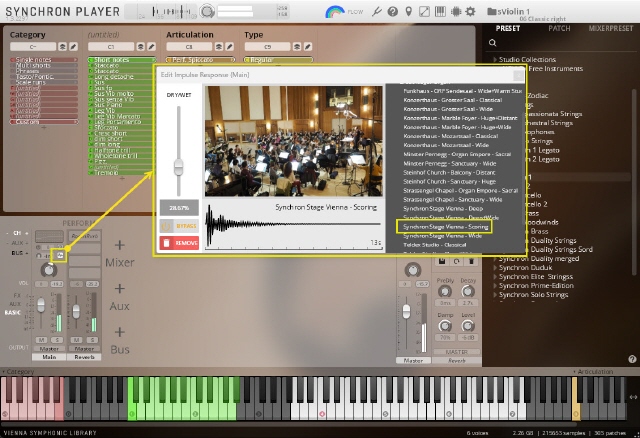Image resolution: width=640 pixels, height=438 pixels.
Task: Click the pencil edit icon beside Articulation
Action: point(230,47)
